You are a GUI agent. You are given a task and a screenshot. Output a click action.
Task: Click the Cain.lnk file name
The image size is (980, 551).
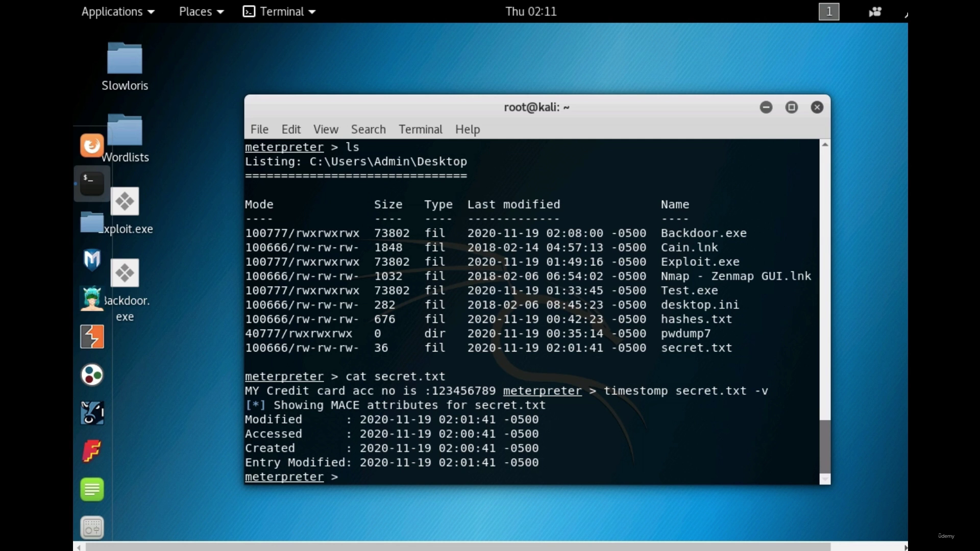pos(689,247)
